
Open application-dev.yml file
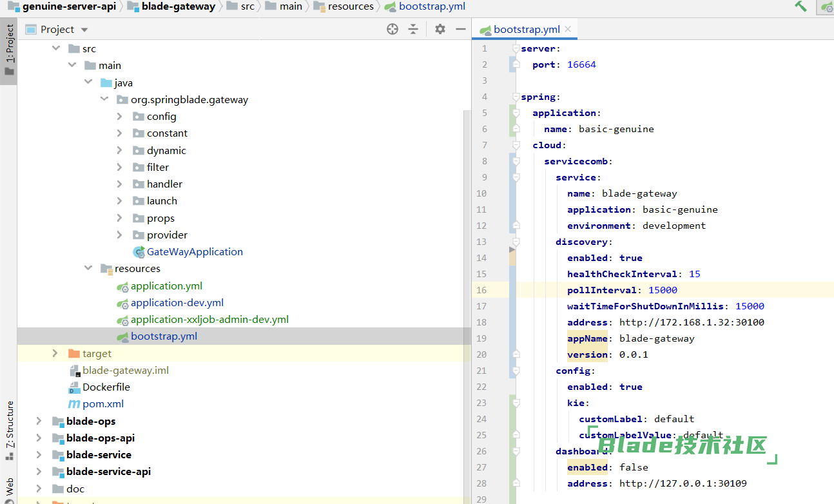pos(177,302)
